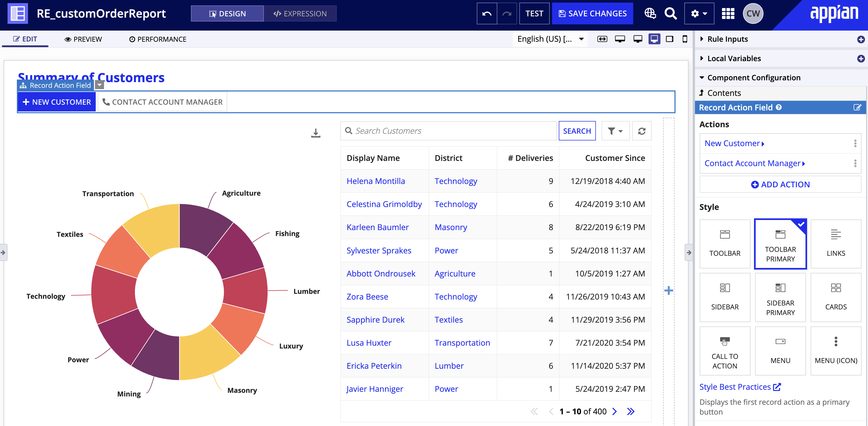This screenshot has width=868, height=426.
Task: Select the TOOLBAR style
Action: pos(725,244)
